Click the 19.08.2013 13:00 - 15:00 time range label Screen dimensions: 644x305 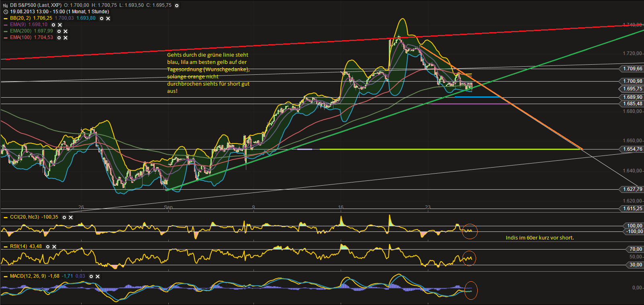tap(59, 12)
